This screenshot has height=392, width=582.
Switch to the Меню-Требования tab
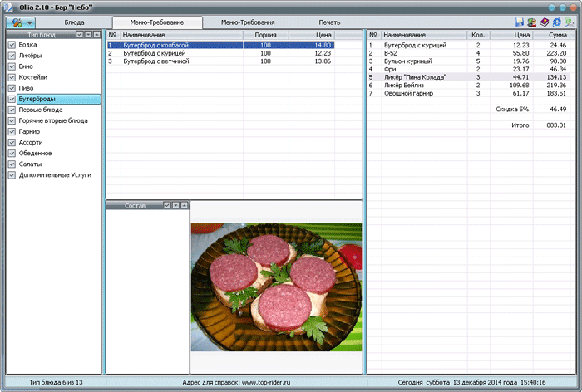248,22
